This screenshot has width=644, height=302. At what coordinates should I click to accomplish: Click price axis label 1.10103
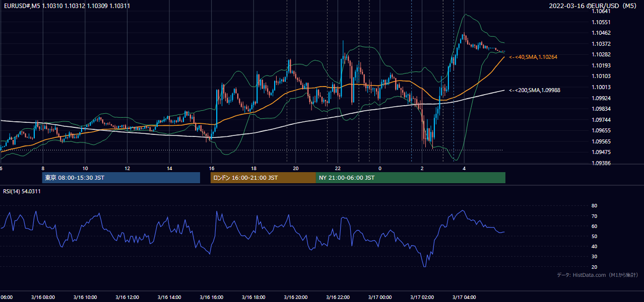tap(601, 77)
